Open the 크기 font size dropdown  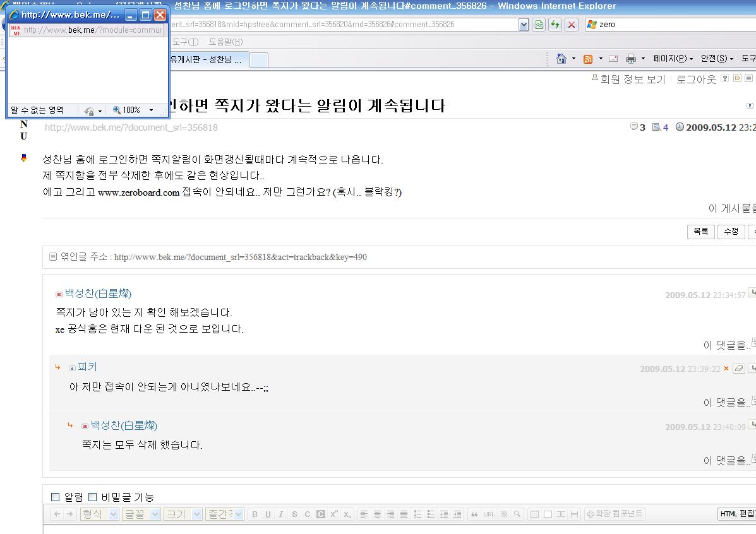click(x=183, y=514)
